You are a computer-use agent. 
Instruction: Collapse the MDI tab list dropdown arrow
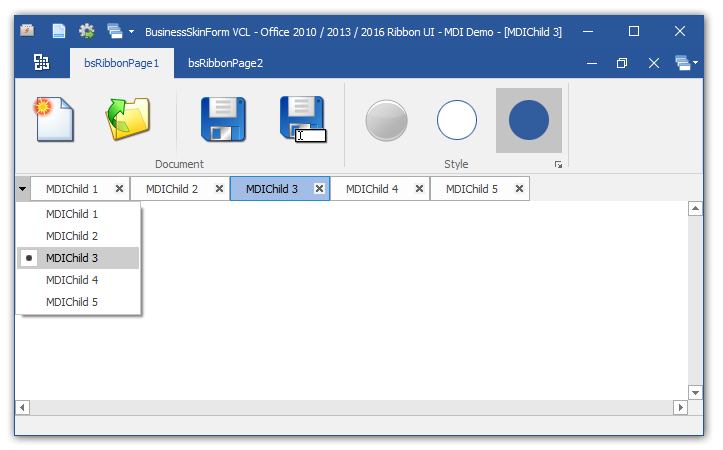coord(23,189)
